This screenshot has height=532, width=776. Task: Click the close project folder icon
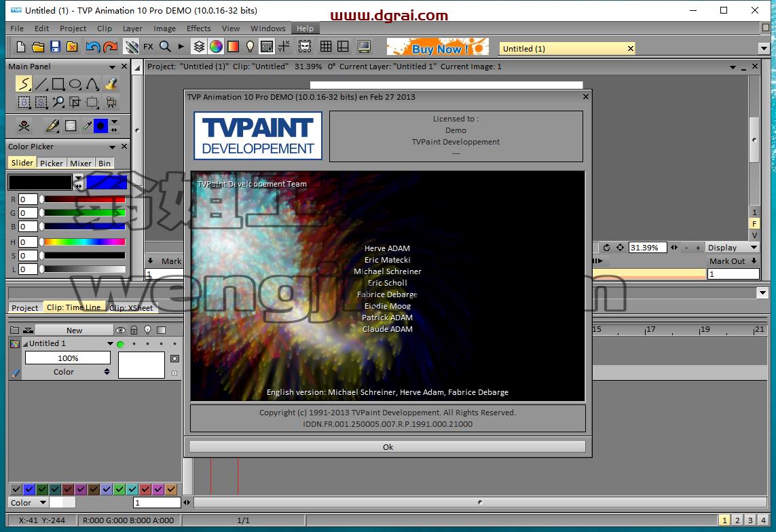72,47
